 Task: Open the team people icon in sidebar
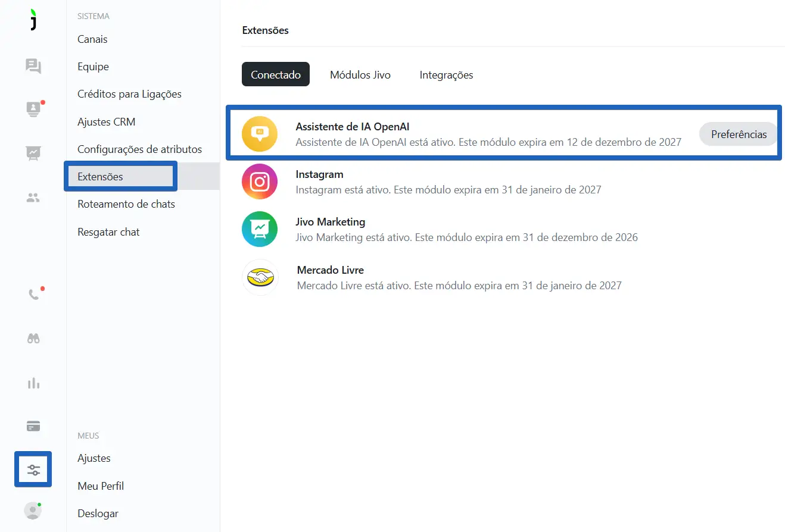click(33, 198)
